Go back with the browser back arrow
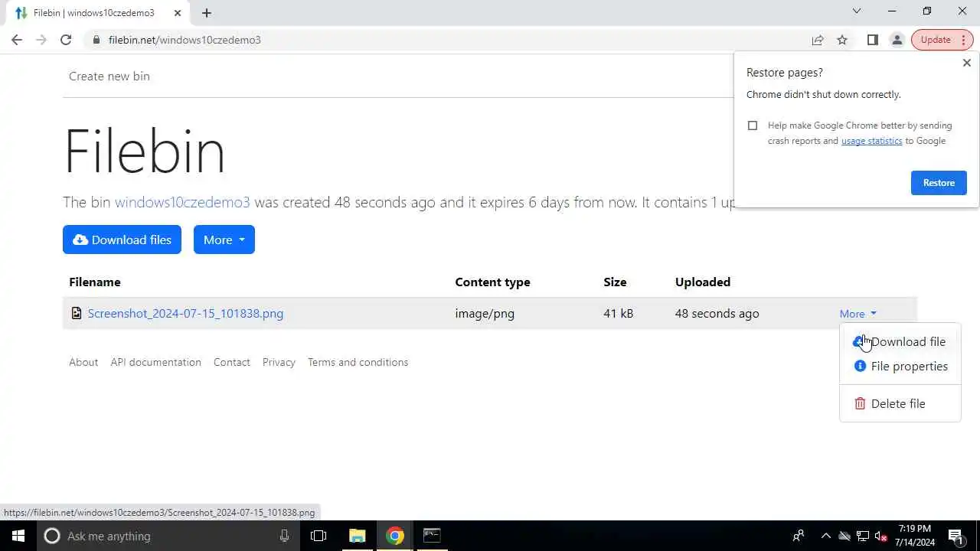The width and height of the screenshot is (980, 551). tap(17, 40)
